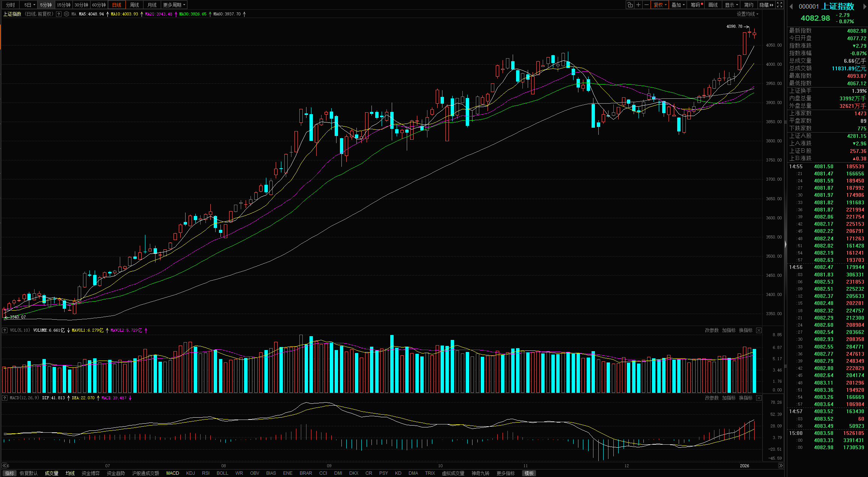Click 恢复默认 restore default button
868x477 pixels.
click(29, 473)
